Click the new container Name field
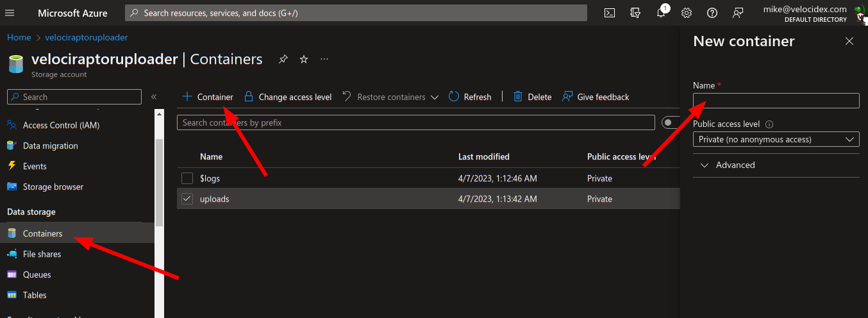 coord(776,101)
